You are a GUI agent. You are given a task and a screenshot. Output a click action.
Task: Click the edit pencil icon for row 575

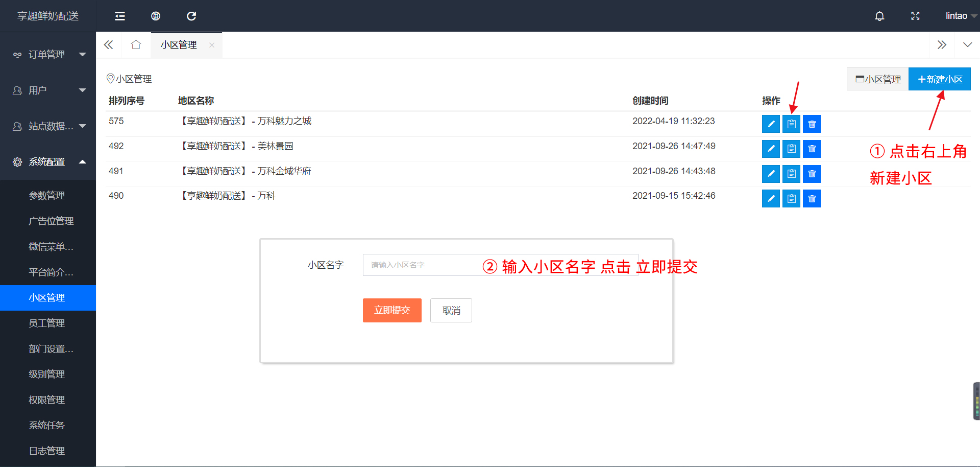771,124
